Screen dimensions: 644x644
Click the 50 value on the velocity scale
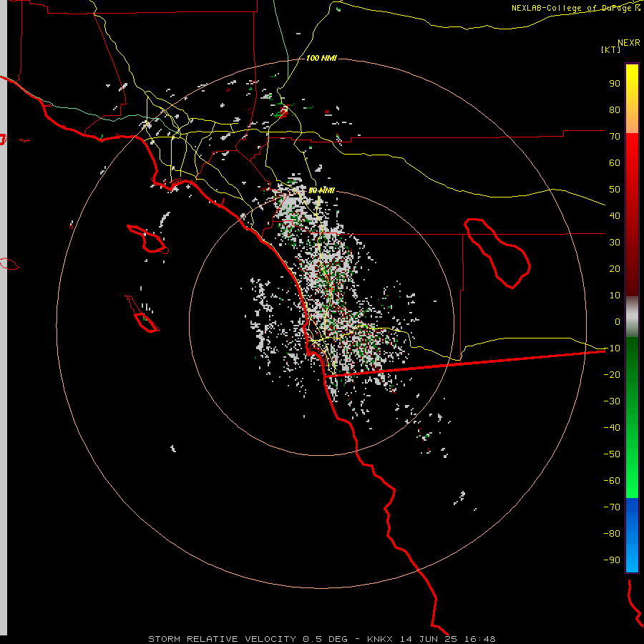pyautogui.click(x=615, y=190)
